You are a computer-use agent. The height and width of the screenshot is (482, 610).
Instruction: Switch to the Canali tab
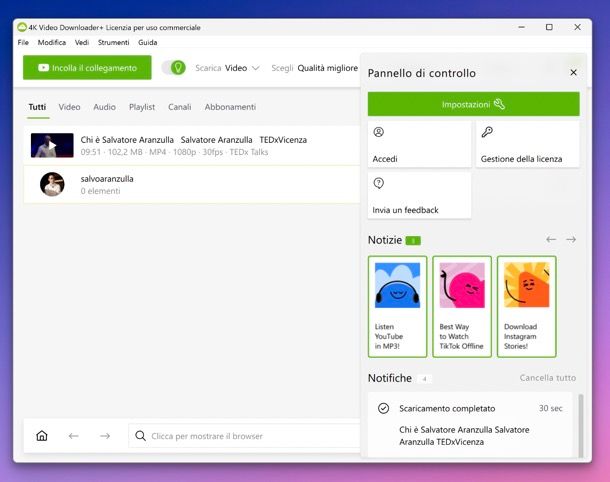point(179,107)
